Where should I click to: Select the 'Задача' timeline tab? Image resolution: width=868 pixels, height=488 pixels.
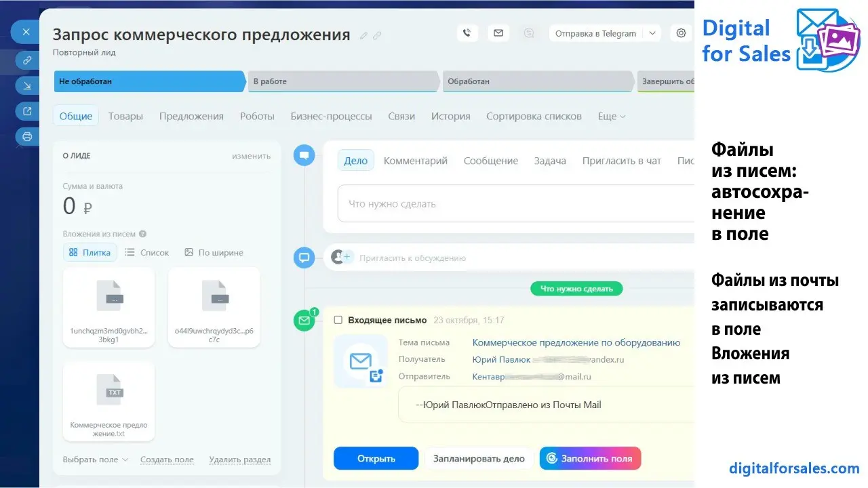coord(550,161)
